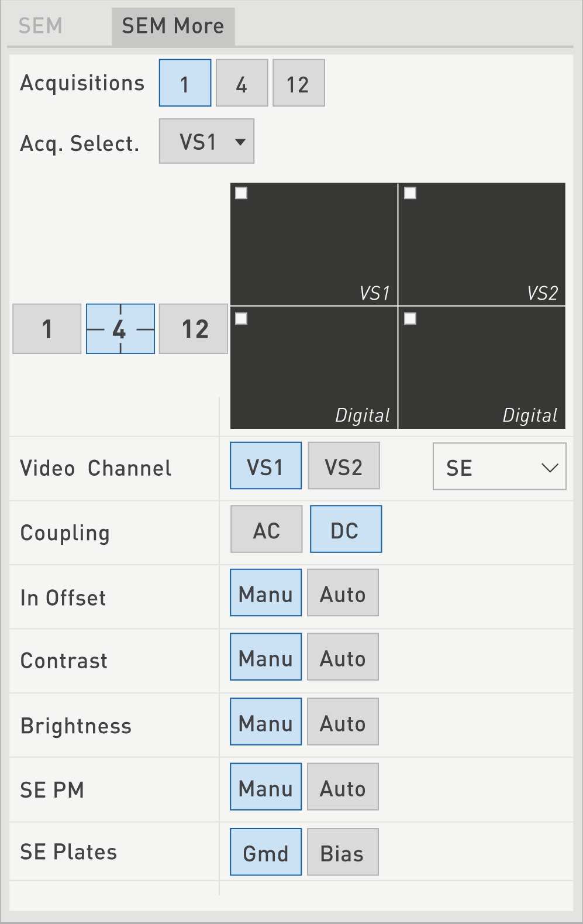
Task: Switch to the SEM tab
Action: click(40, 26)
